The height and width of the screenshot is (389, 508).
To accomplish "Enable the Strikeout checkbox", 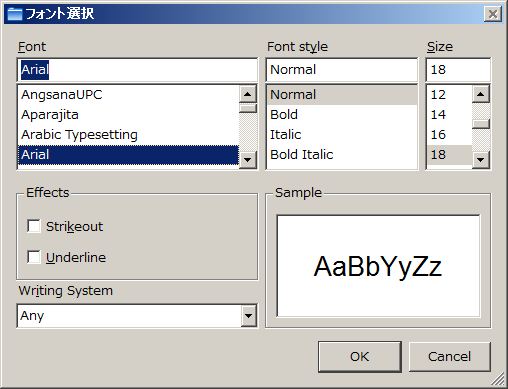I will 34,226.
